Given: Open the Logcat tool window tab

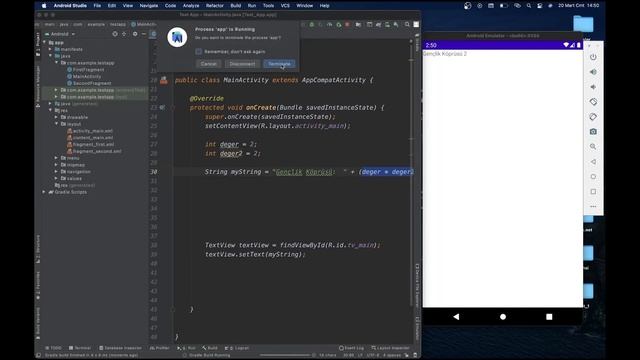Looking at the screenshot, I should pos(237,348).
